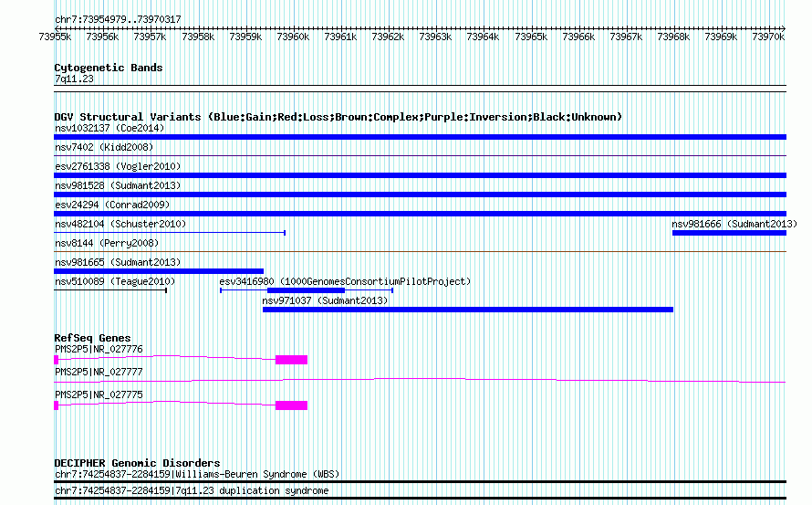The image size is (812, 505).
Task: Click the 7q11.23 duplication syndrome label
Action: tap(192, 491)
